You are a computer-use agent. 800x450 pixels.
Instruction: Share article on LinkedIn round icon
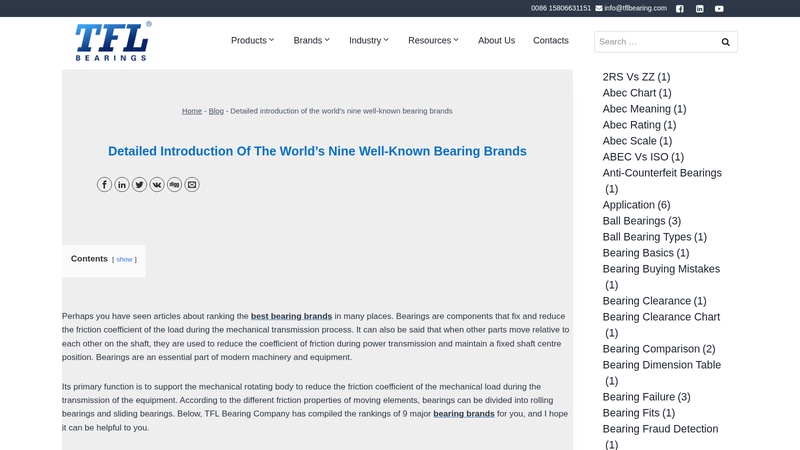tap(121, 184)
